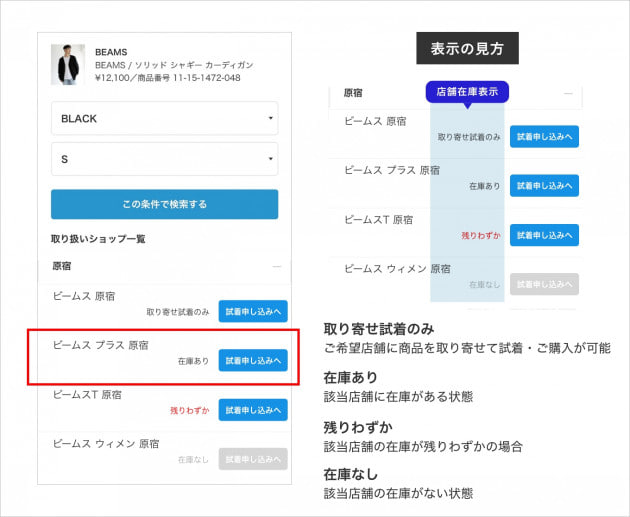The width and height of the screenshot is (630, 517).
Task: Click 試着申し込みへ for ビームス 原宿 in the 表示の見方 example
Action: coord(544,137)
